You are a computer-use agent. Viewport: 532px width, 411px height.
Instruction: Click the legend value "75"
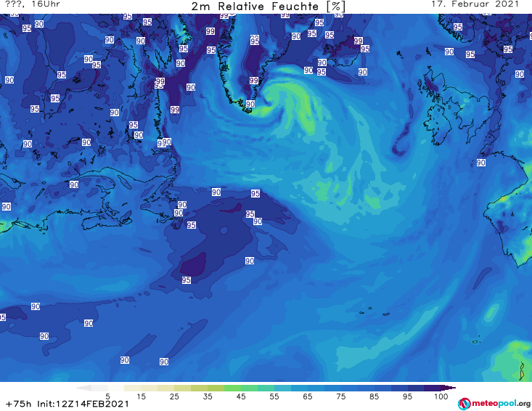[340, 396]
